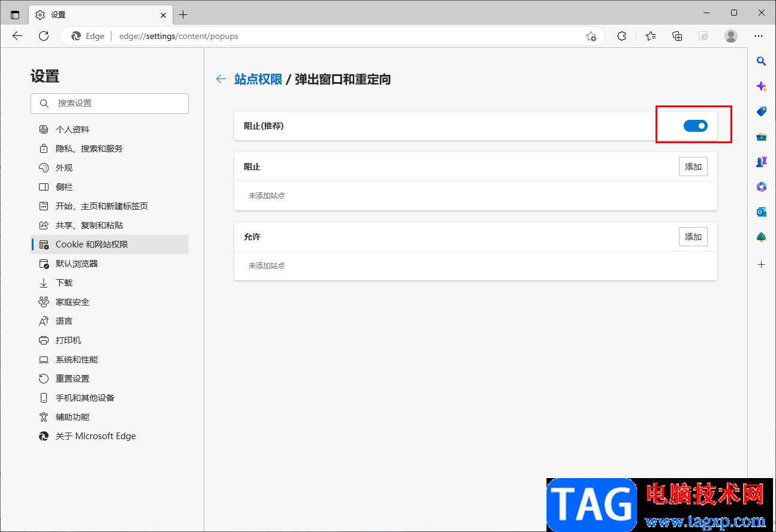Add this page to favorites star icon
The width and height of the screenshot is (776, 532).
click(591, 36)
